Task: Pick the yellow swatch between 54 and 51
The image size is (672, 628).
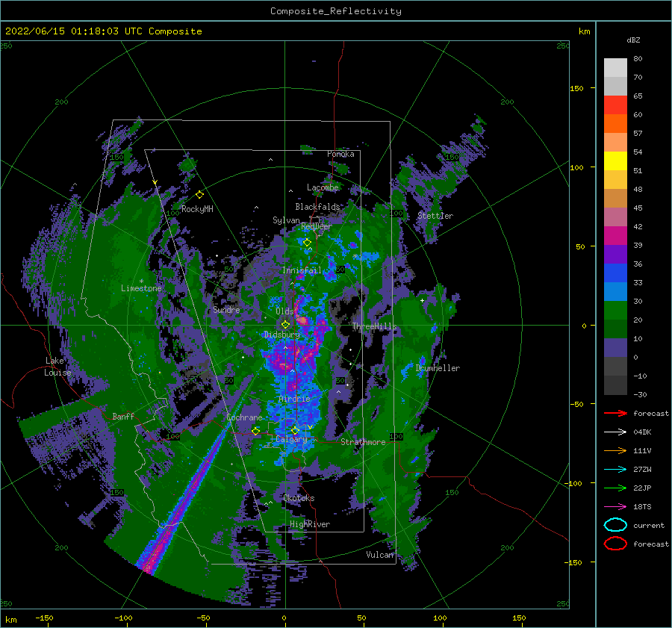Action: pyautogui.click(x=615, y=161)
